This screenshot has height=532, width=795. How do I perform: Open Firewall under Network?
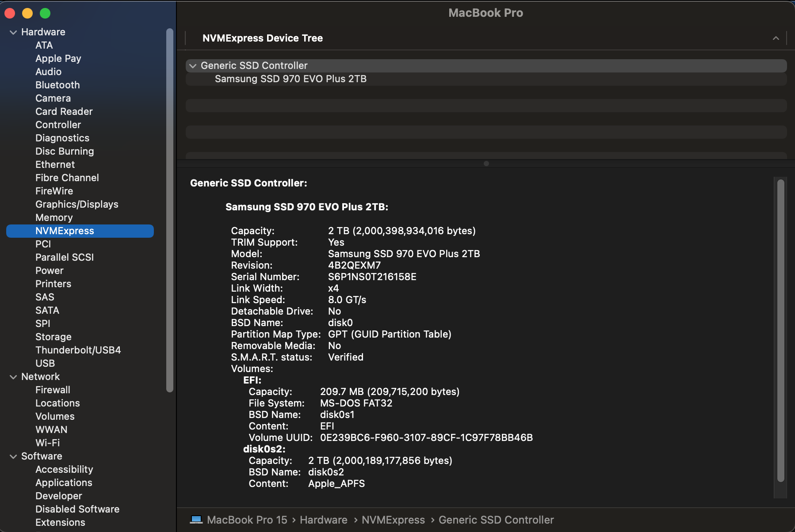click(53, 390)
